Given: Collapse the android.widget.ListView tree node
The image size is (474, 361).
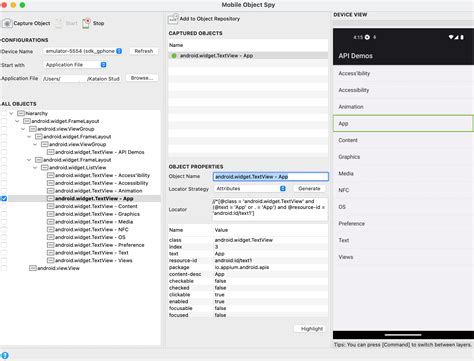Looking at the screenshot, I should click(x=35, y=168).
